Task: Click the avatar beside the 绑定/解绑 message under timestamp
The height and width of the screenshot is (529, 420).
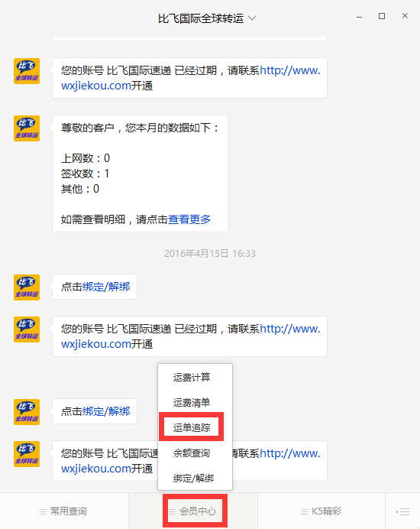Action: [27, 287]
